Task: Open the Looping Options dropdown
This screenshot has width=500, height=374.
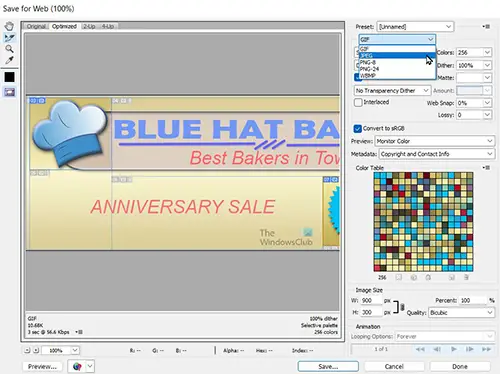Action: [x=445, y=336]
